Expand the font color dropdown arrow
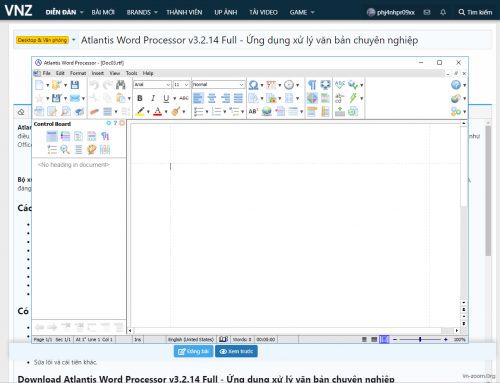This screenshot has width=500, height=383. click(166, 112)
